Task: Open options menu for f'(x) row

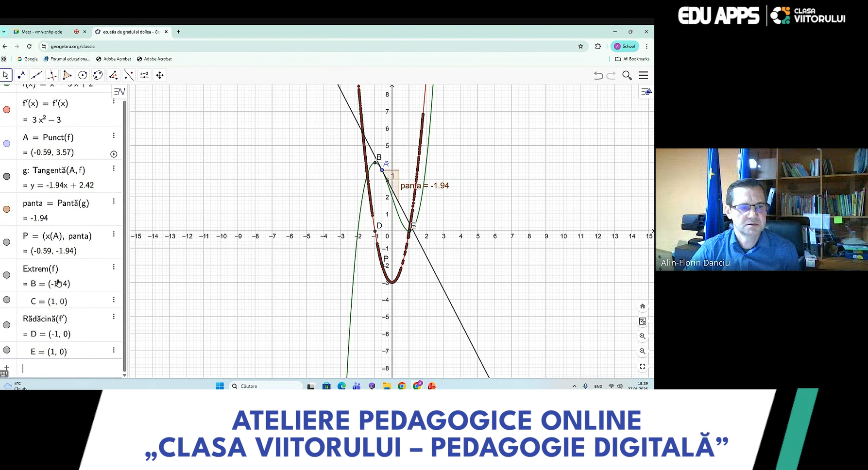Action: (x=114, y=101)
